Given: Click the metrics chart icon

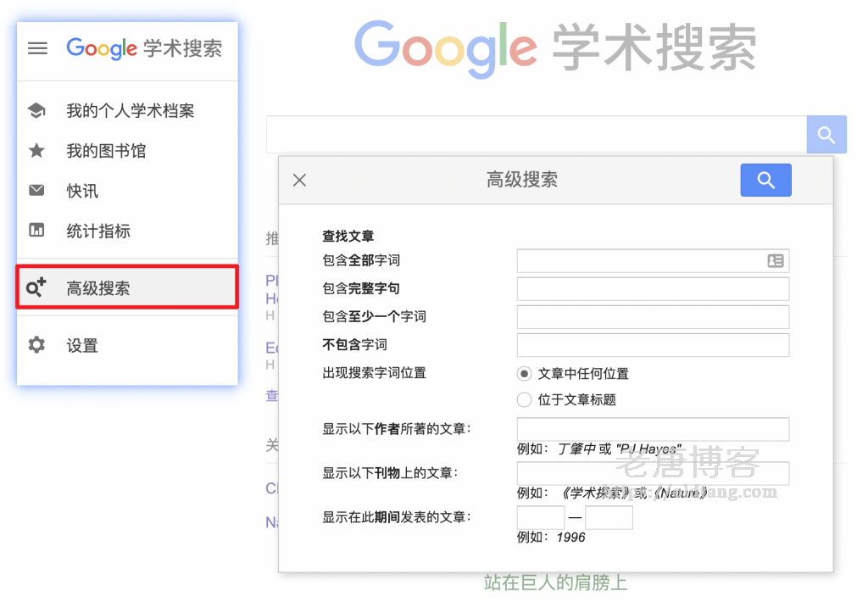Looking at the screenshot, I should (x=36, y=231).
